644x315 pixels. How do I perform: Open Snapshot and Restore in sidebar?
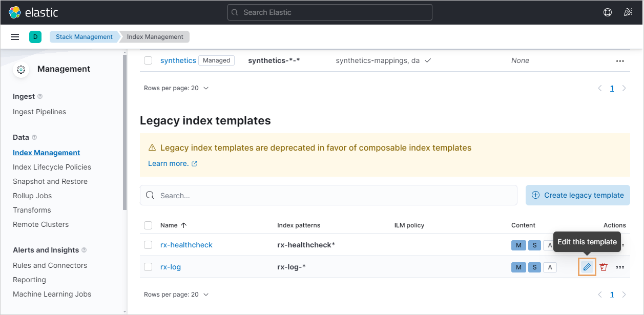pos(50,181)
